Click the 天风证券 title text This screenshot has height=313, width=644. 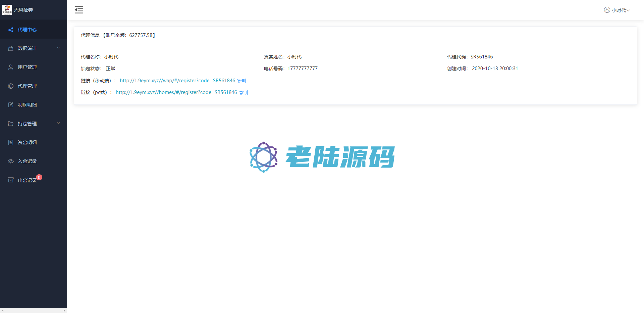pos(23,10)
